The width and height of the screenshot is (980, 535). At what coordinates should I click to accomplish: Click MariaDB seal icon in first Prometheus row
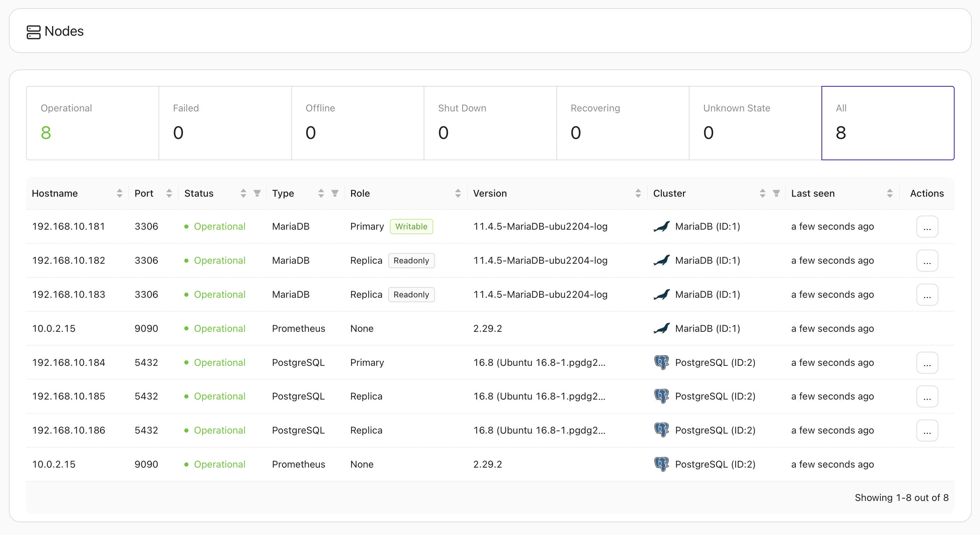[662, 328]
